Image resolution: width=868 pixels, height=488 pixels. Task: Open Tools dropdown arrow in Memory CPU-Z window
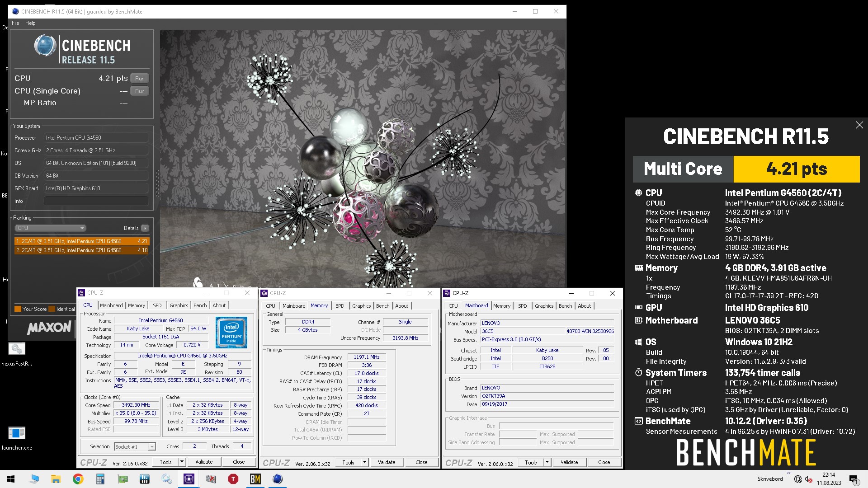pos(364,462)
